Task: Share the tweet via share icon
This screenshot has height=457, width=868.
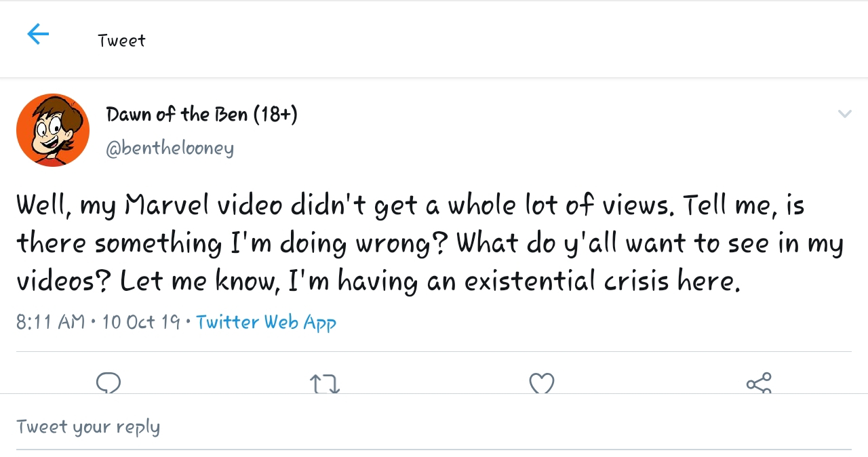Action: coord(759,383)
